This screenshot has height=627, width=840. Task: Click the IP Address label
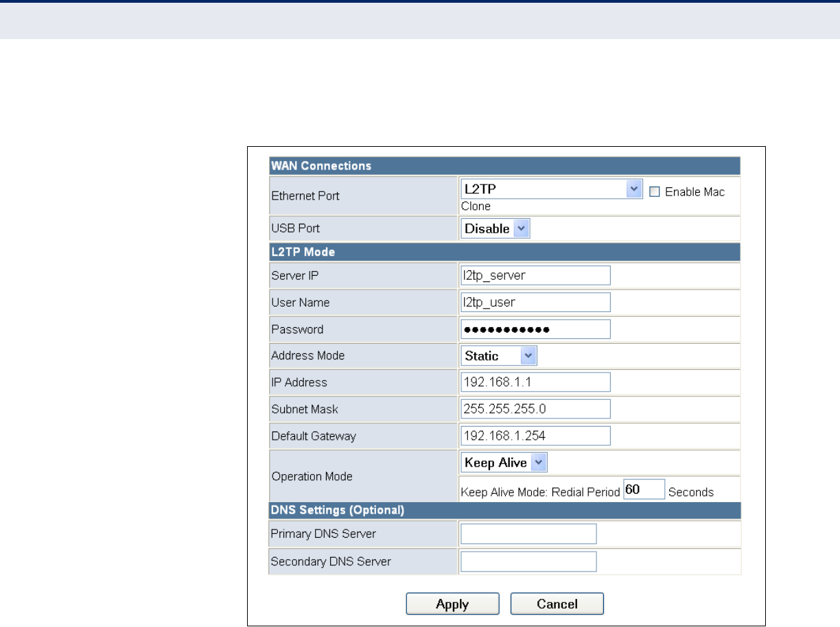click(x=299, y=383)
